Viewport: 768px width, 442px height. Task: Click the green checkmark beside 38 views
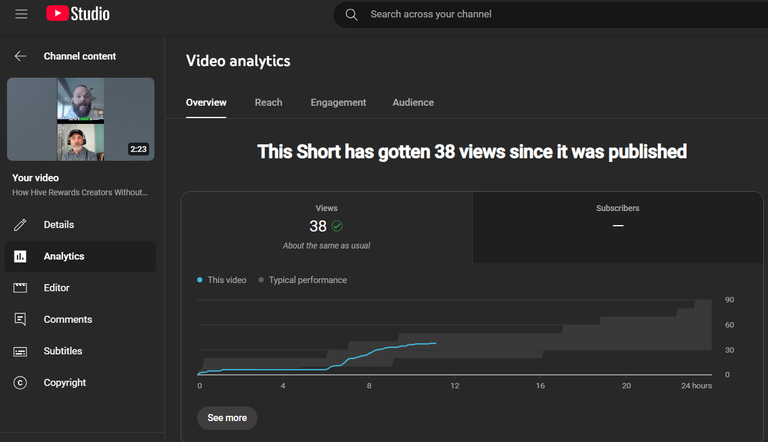(x=337, y=226)
